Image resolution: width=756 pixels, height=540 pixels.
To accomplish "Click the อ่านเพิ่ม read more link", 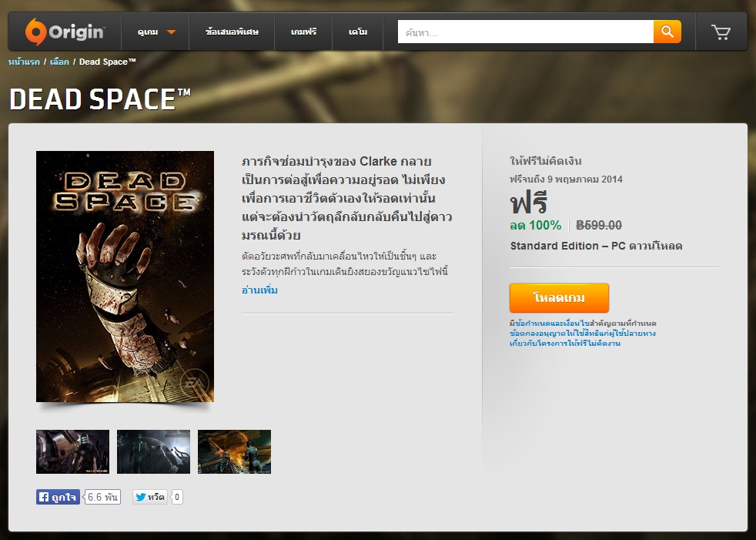I will pyautogui.click(x=259, y=290).
